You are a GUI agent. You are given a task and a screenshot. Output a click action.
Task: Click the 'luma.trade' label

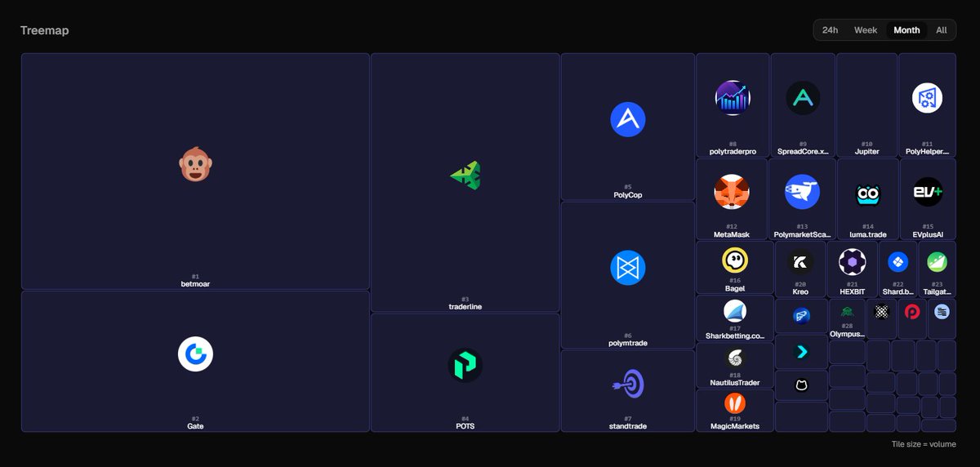pos(868,234)
